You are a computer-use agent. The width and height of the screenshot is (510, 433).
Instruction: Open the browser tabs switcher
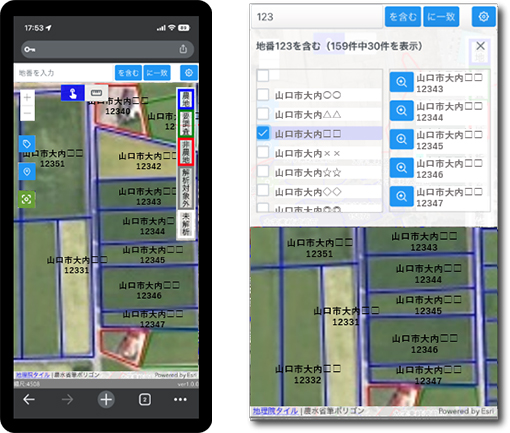point(145,399)
